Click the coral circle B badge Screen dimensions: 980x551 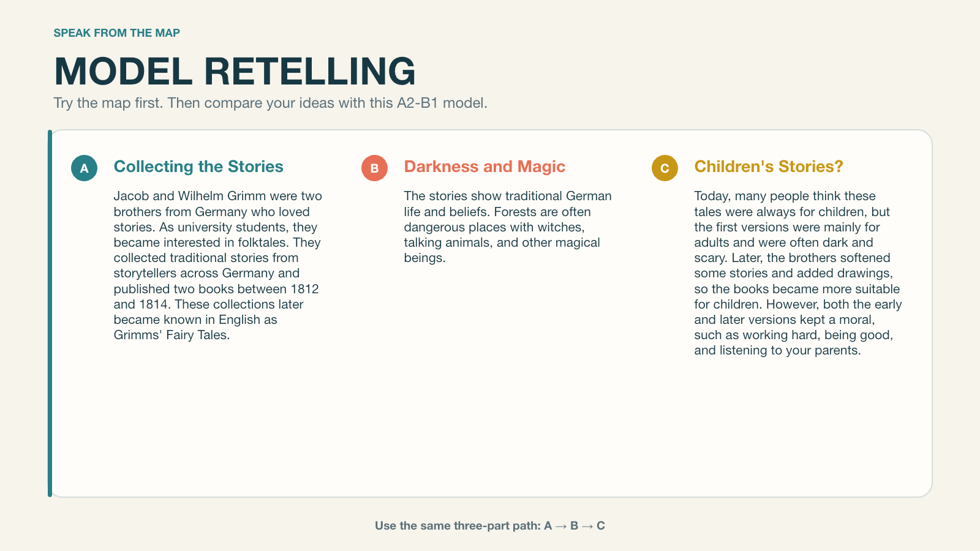[374, 168]
